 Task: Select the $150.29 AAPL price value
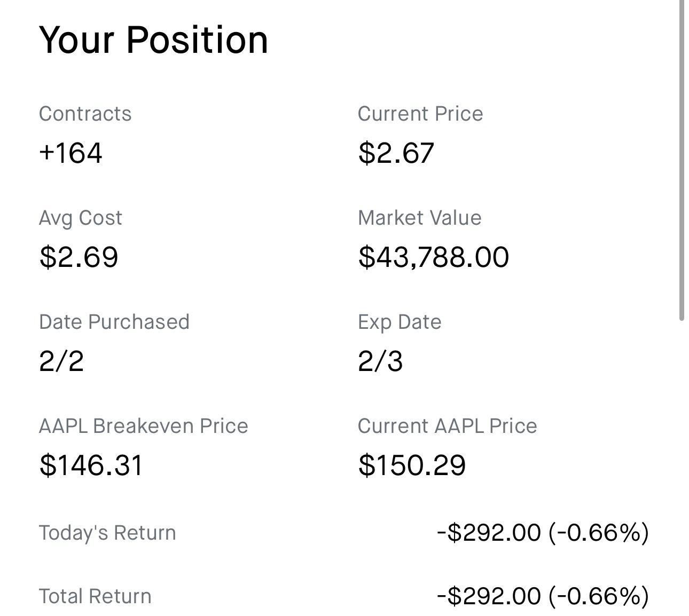412,465
